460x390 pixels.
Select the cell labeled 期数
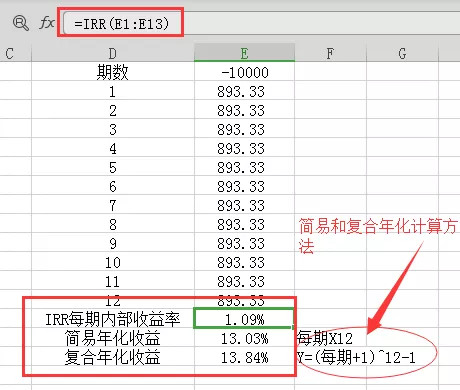tap(113, 72)
